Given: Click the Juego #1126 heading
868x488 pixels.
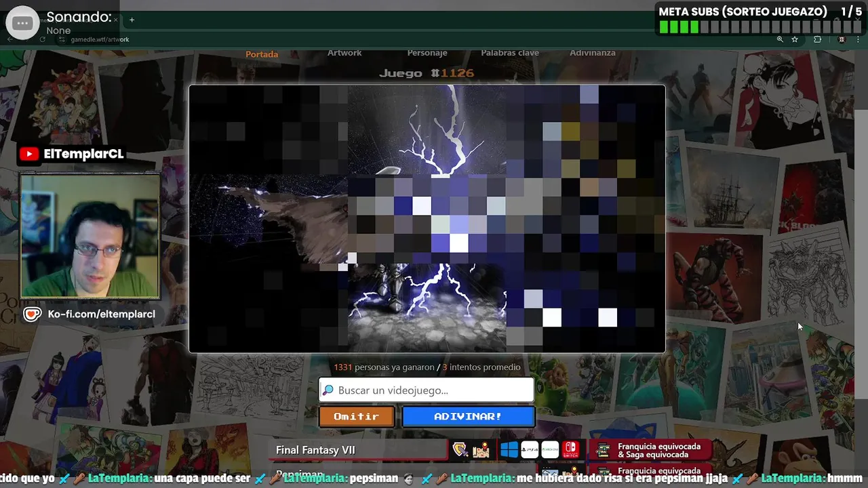Looking at the screenshot, I should pos(427,73).
